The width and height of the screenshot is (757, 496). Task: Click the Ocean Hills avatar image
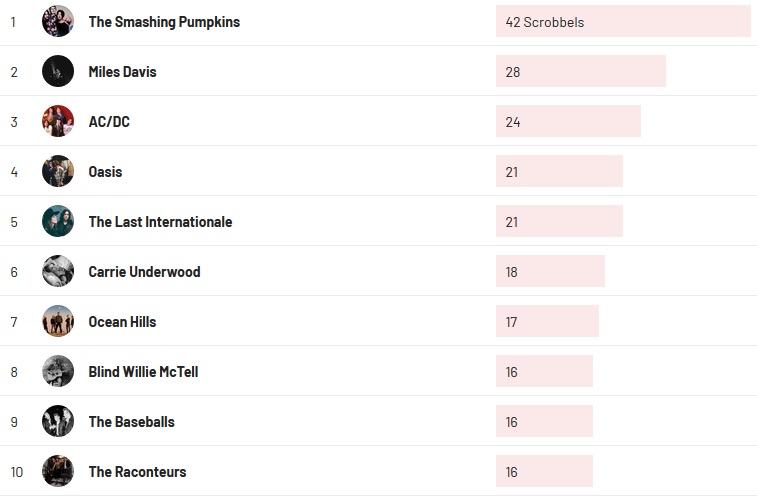pyautogui.click(x=58, y=321)
